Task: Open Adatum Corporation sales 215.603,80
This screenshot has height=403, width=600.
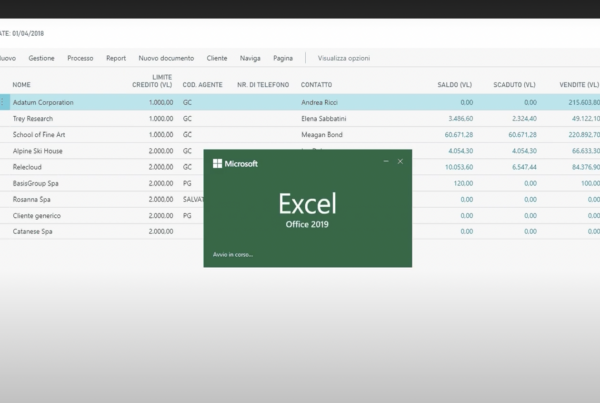Action: [584, 103]
